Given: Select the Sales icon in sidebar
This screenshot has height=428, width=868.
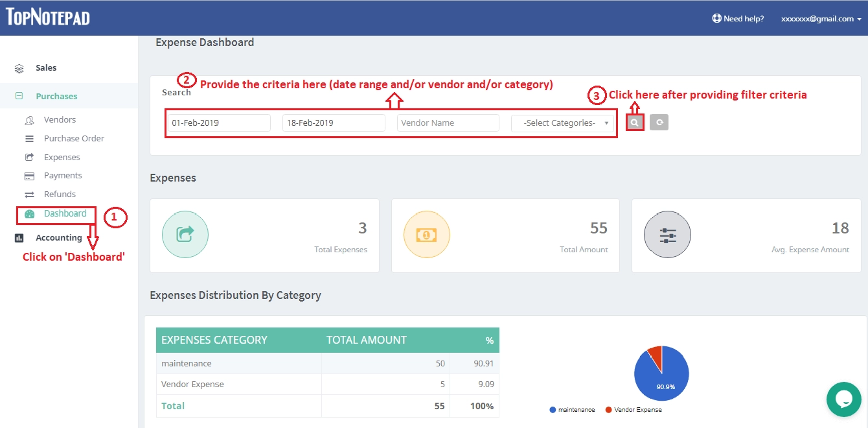Looking at the screenshot, I should (19, 67).
